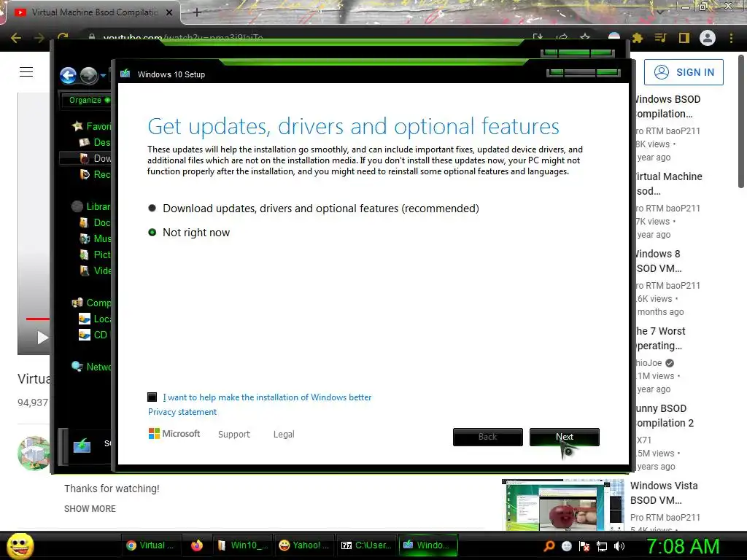Play the YouTube video

[x=42, y=338]
